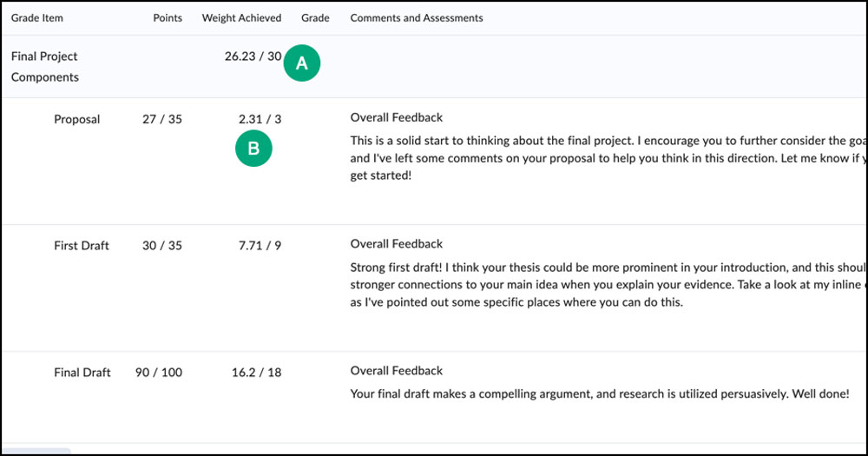Click the Proposal 27 / 35 points
Image resolution: width=868 pixels, height=456 pixels.
pos(162,120)
